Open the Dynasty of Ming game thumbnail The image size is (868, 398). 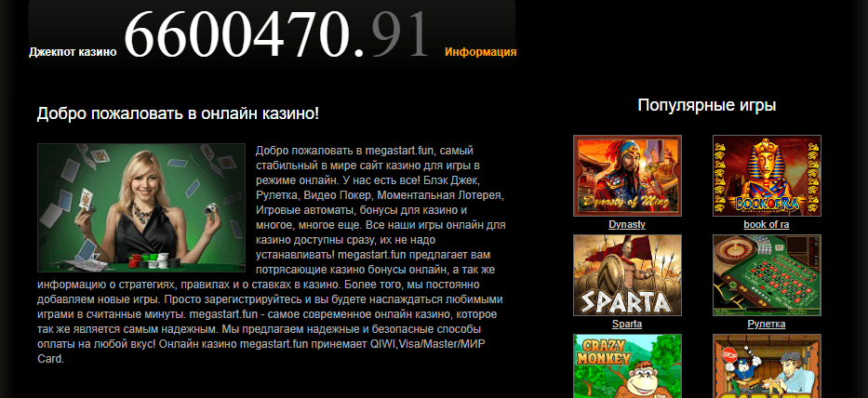(x=627, y=176)
